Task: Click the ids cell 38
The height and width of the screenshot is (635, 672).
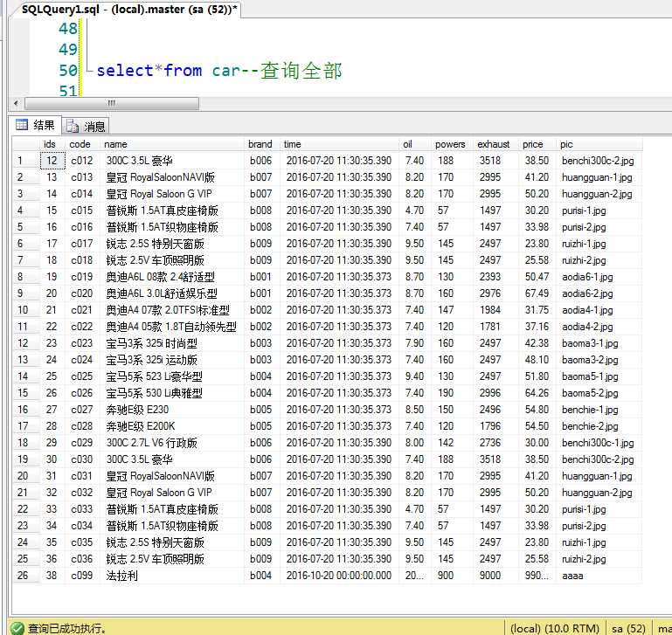Action: [x=52, y=576]
